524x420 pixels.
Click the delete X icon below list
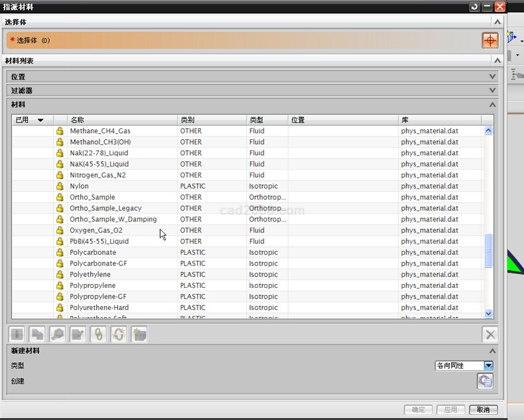tap(490, 335)
